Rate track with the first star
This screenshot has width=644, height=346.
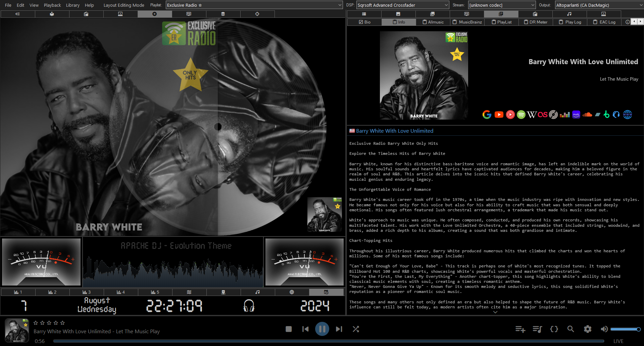36,323
